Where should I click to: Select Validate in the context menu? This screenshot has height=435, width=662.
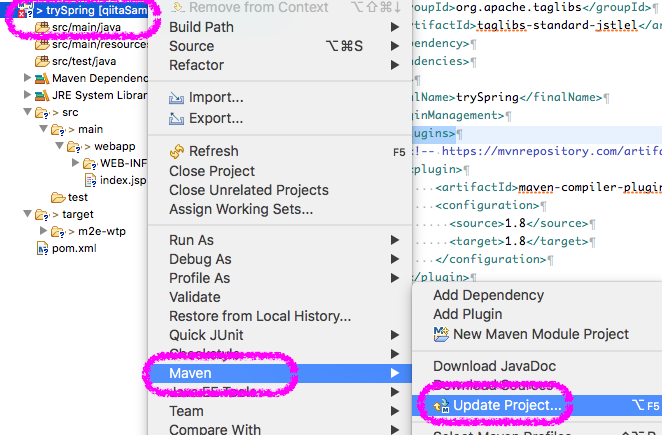coord(280,297)
